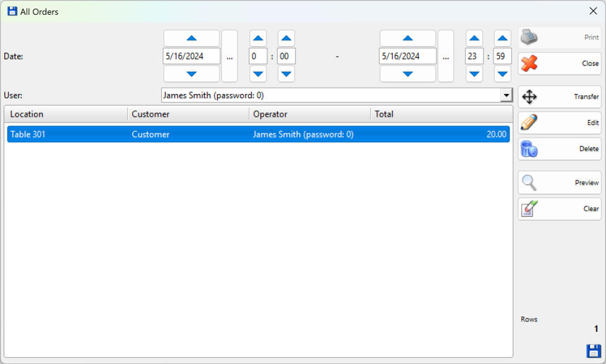This screenshot has height=364, width=606.
Task: Increase the start hour value 0
Action: (258, 38)
